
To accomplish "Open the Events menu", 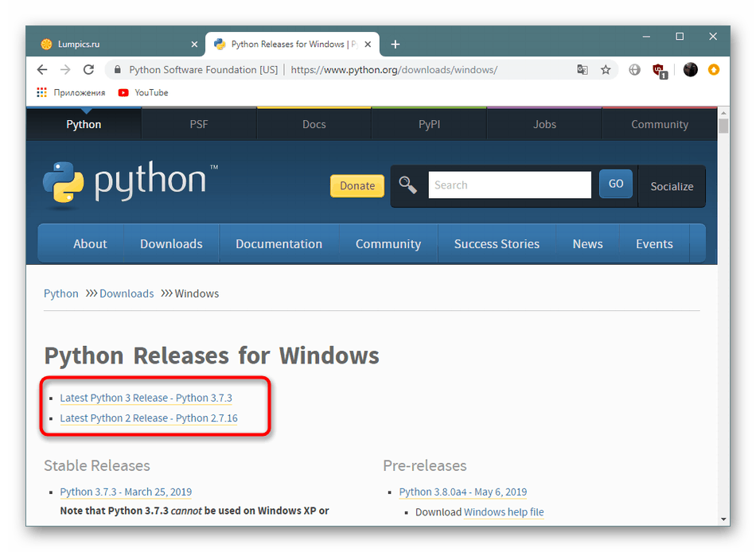I will tap(654, 244).
